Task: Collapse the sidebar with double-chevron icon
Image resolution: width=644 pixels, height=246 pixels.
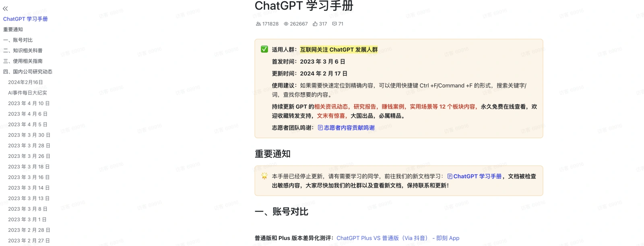Action: [x=5, y=8]
